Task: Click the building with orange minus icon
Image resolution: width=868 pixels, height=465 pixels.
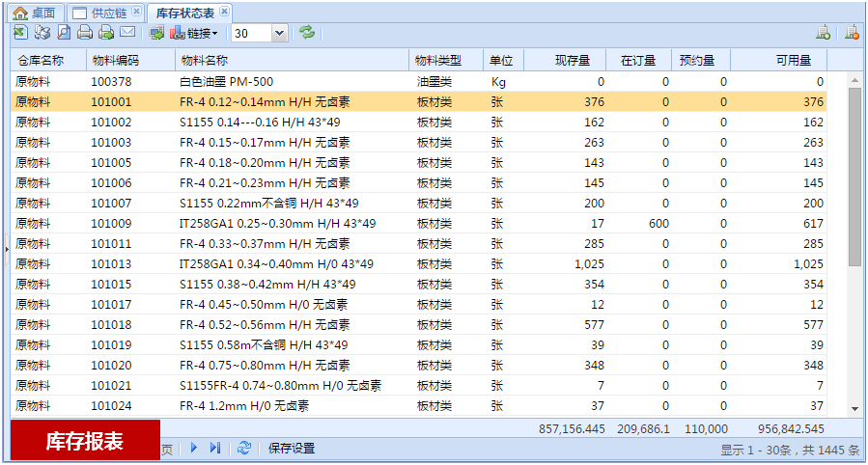Action: pos(852,33)
